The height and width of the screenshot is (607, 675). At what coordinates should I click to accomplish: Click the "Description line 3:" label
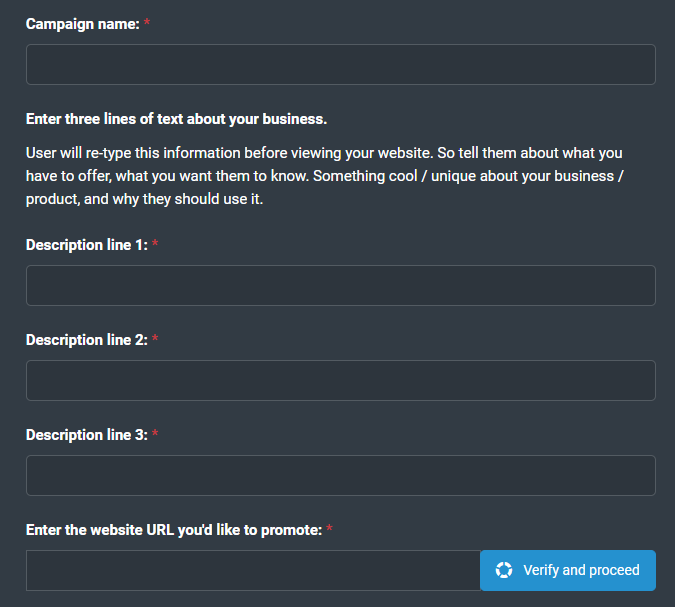(87, 435)
